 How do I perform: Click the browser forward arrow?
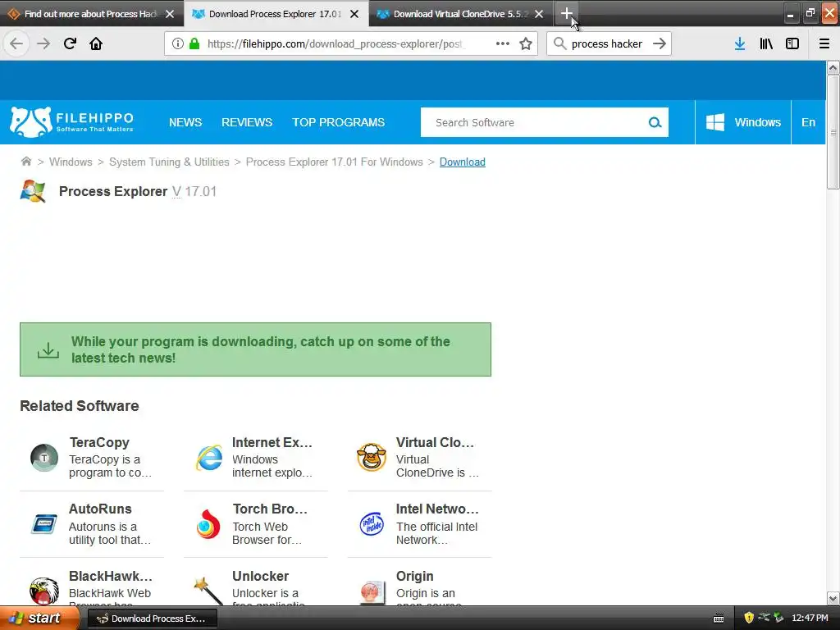pos(43,43)
